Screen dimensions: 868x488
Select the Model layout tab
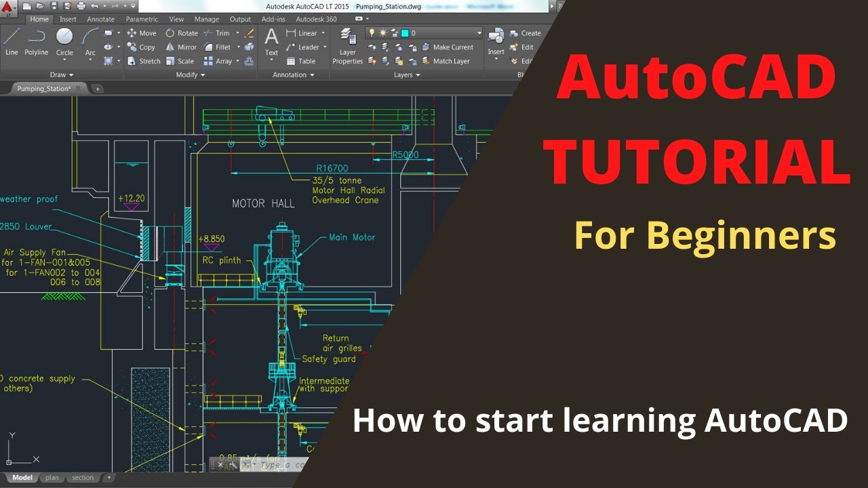(x=22, y=478)
